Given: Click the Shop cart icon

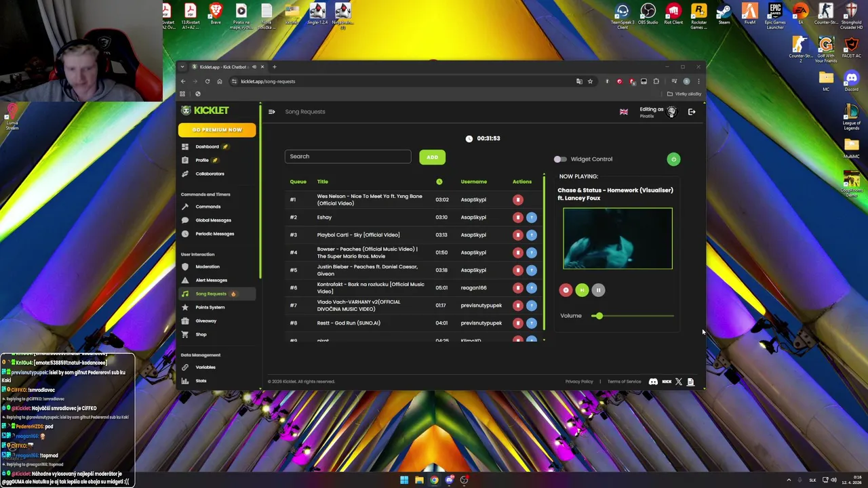Looking at the screenshot, I should click(x=185, y=334).
